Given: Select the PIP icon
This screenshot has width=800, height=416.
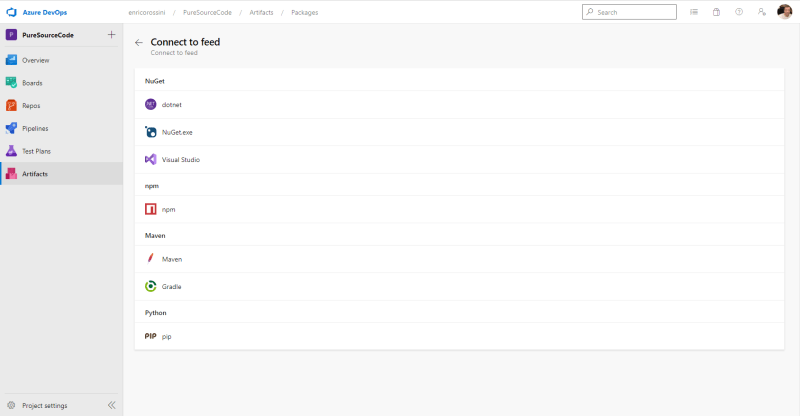Looking at the screenshot, I should pos(151,336).
